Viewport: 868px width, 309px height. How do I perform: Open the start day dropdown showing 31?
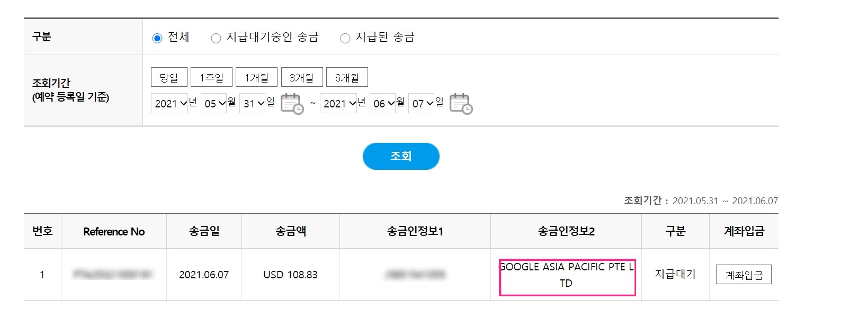click(253, 104)
